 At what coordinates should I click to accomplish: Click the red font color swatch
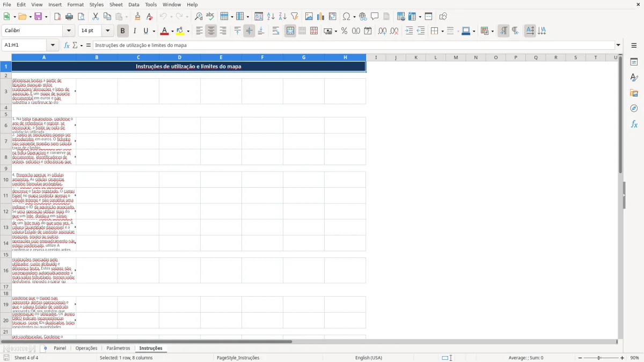click(x=165, y=31)
